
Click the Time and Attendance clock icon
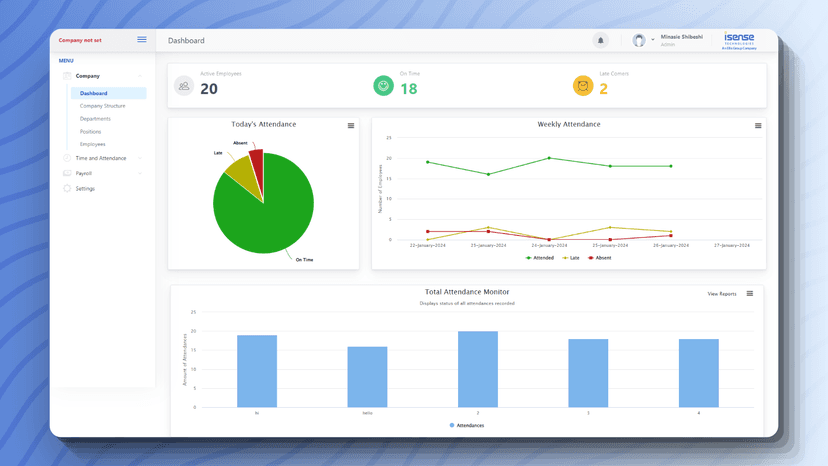tap(67, 158)
